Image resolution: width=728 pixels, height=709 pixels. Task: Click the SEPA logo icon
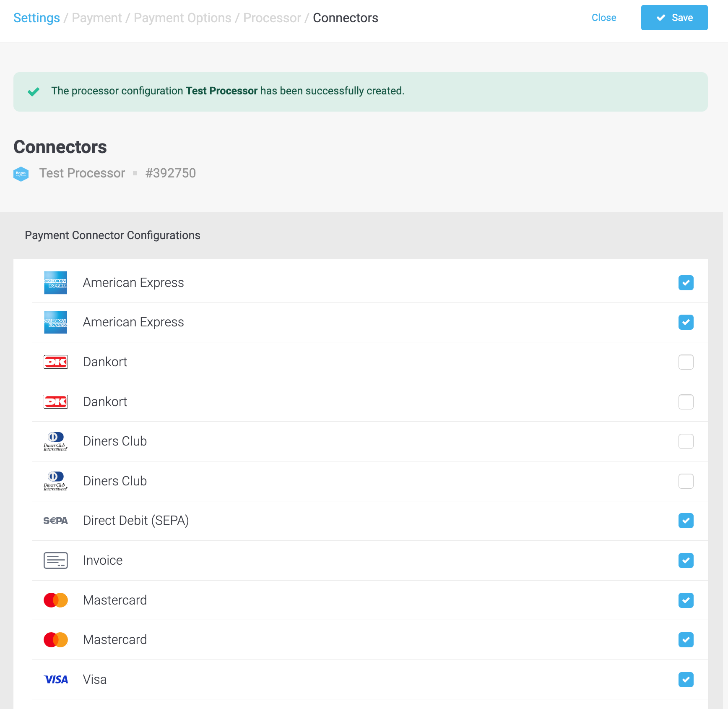click(x=55, y=521)
